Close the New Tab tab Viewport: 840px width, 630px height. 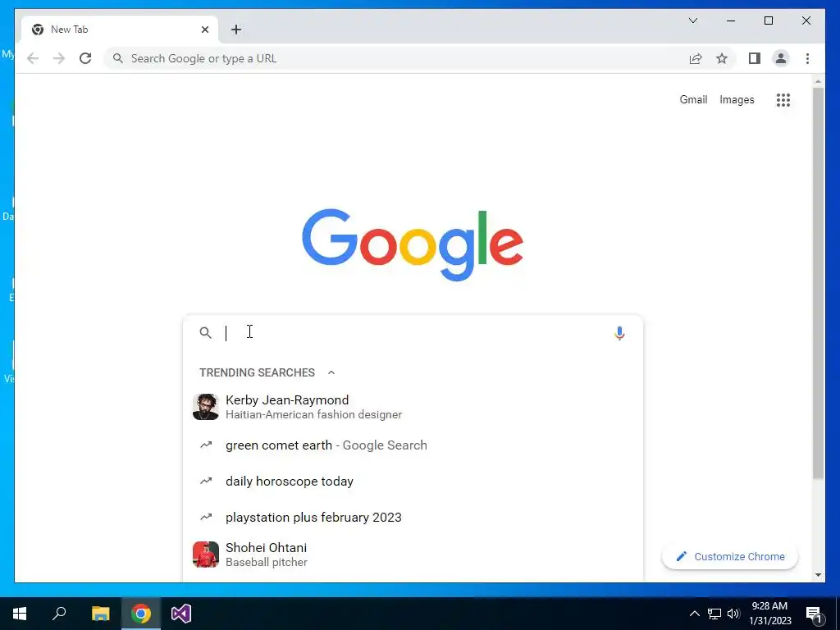(x=204, y=30)
